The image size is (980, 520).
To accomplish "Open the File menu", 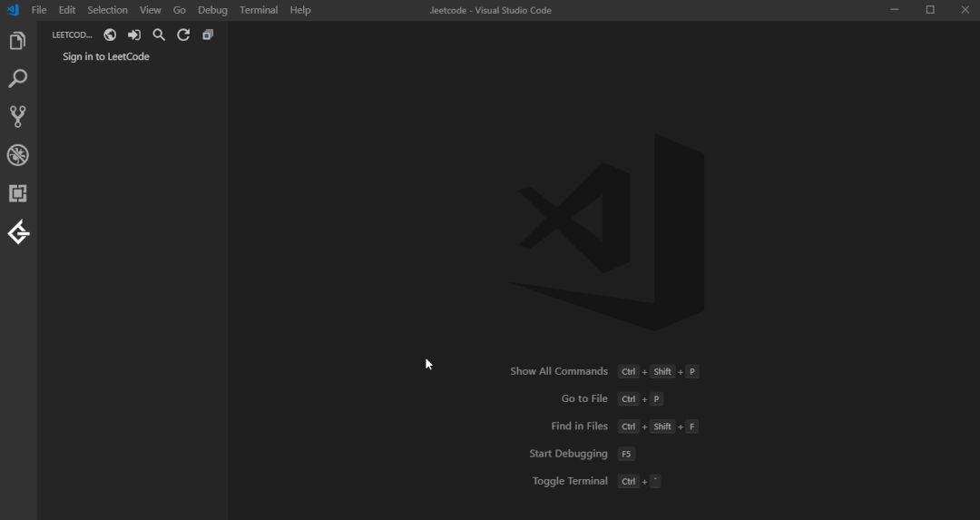I will pyautogui.click(x=39, y=10).
